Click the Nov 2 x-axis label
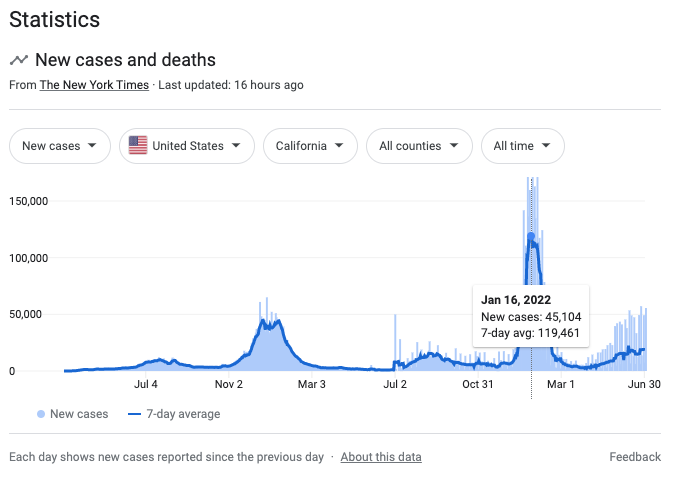Screen dimensions: 676x479 pyautogui.click(x=229, y=384)
